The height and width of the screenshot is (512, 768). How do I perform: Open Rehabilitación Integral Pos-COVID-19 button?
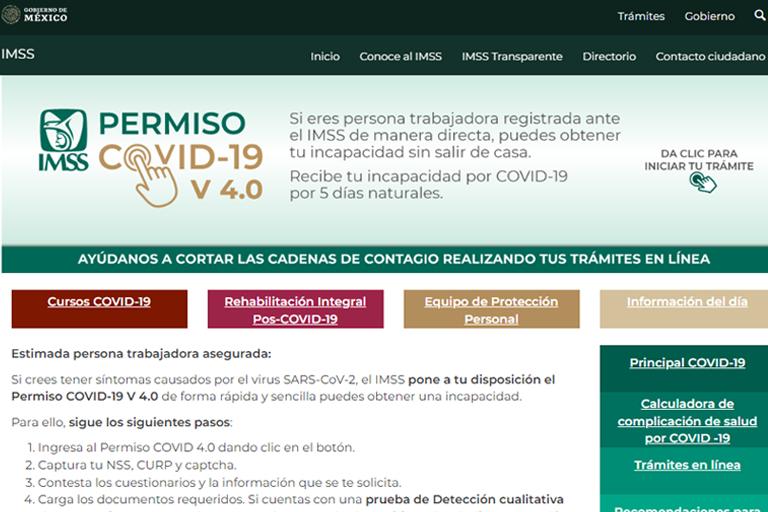[x=295, y=310]
